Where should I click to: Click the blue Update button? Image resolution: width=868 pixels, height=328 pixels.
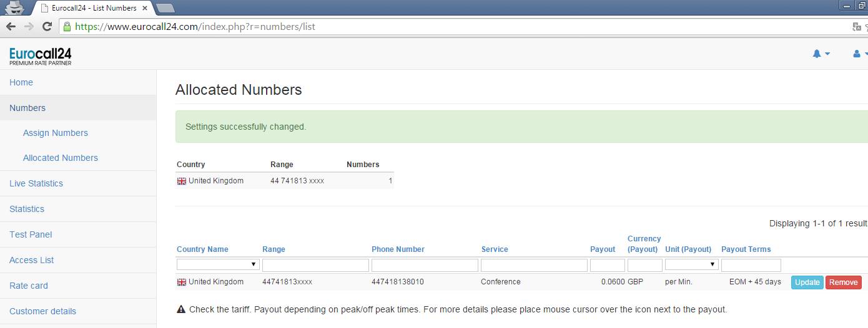click(807, 282)
